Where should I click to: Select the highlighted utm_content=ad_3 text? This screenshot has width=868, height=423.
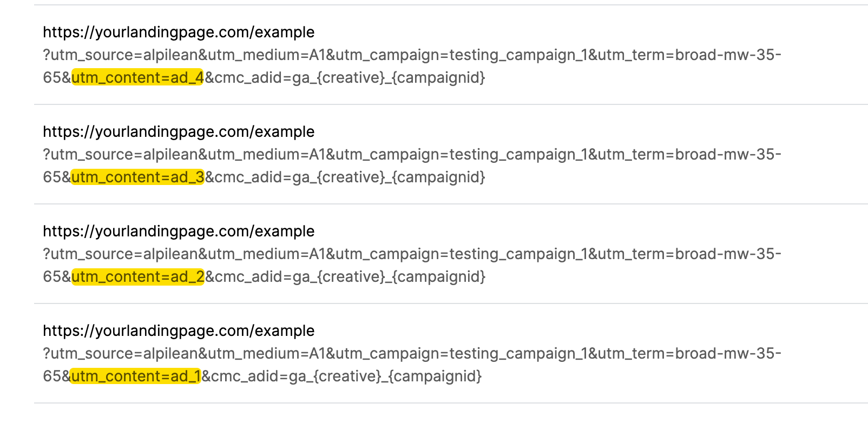coord(137,177)
